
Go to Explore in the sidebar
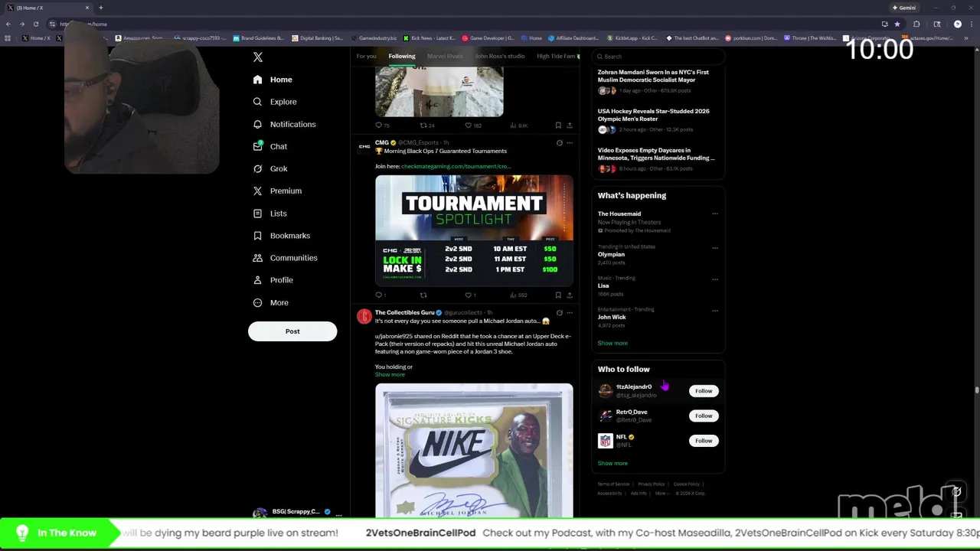pos(275,102)
